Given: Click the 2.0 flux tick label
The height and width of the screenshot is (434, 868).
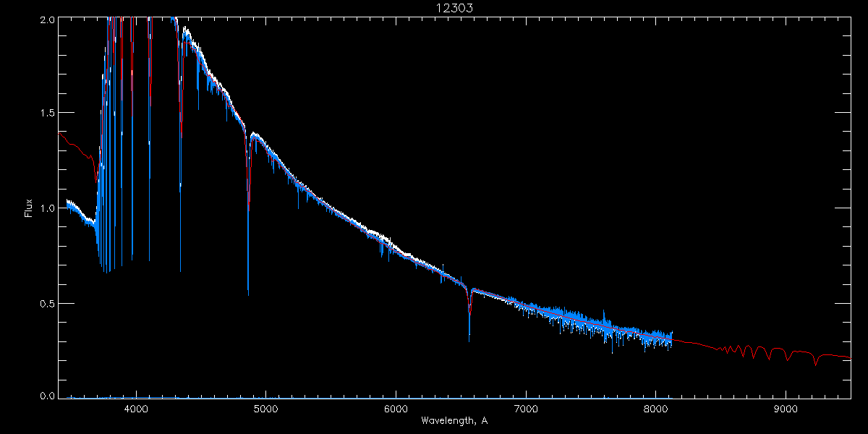Looking at the screenshot, I should pyautogui.click(x=46, y=20).
